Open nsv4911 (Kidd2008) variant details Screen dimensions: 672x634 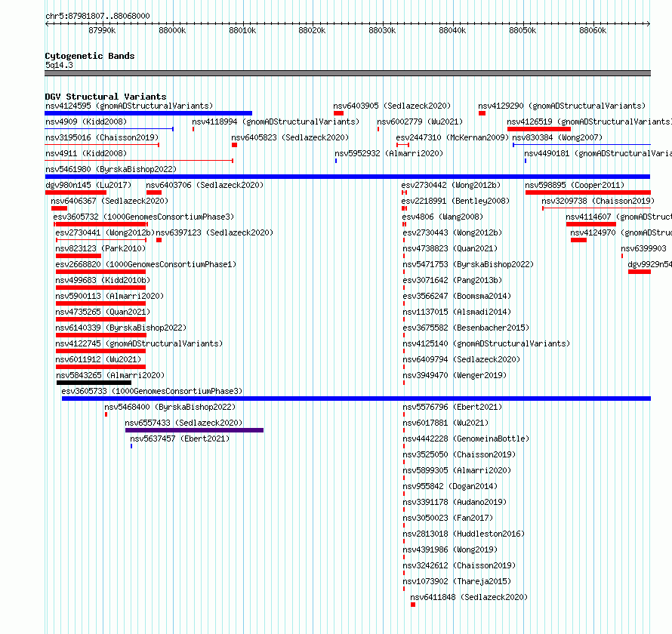point(86,153)
